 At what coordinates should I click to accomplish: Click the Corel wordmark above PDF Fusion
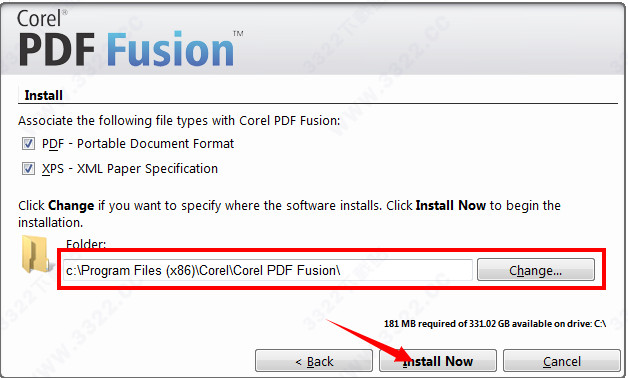tap(41, 19)
